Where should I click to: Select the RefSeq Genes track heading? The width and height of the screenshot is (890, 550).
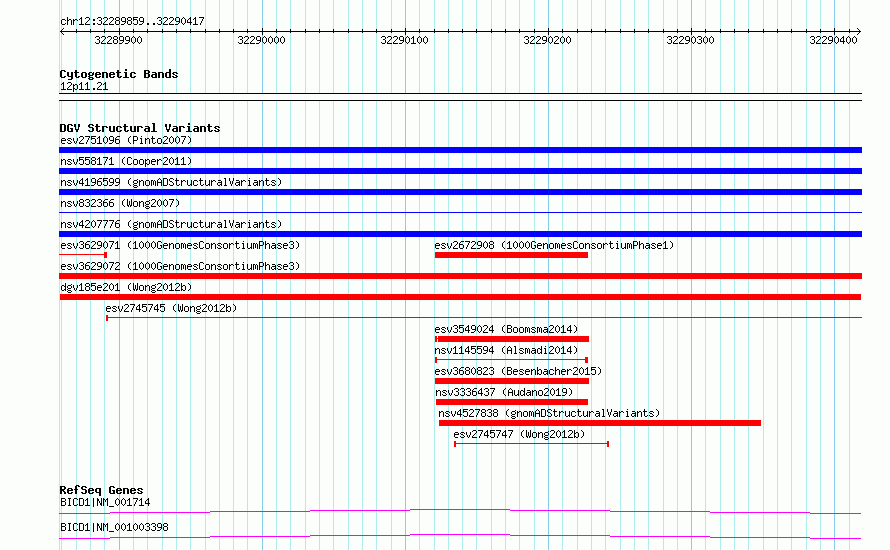tap(101, 490)
